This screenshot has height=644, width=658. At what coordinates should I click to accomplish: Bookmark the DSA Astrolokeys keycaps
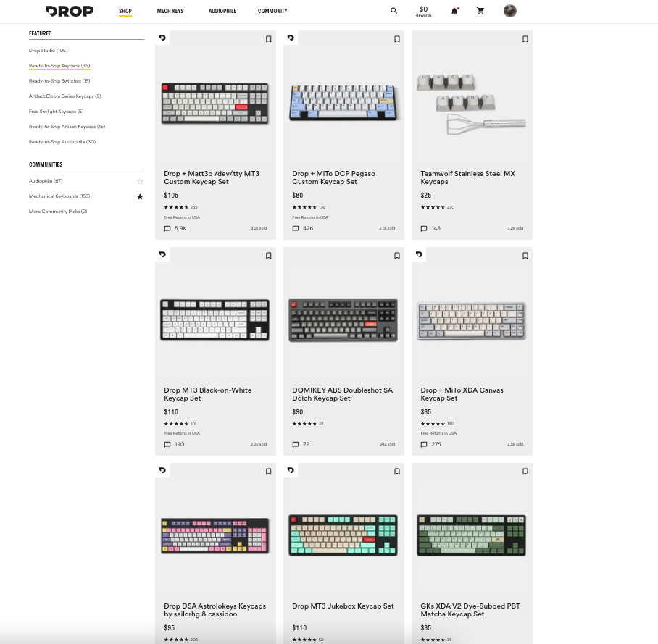point(269,472)
